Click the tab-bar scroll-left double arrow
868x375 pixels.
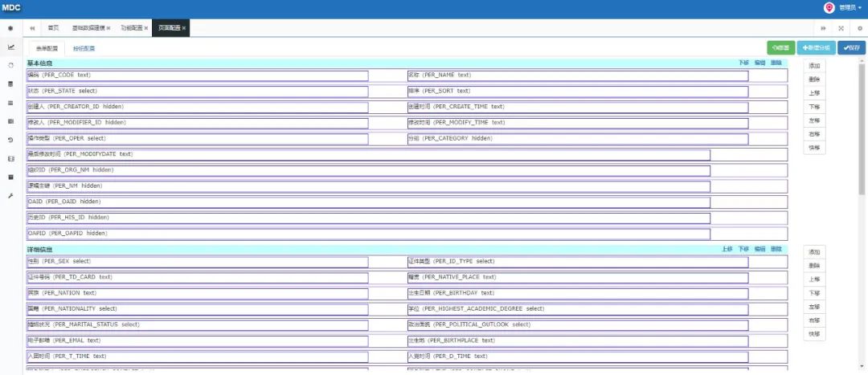[32, 28]
